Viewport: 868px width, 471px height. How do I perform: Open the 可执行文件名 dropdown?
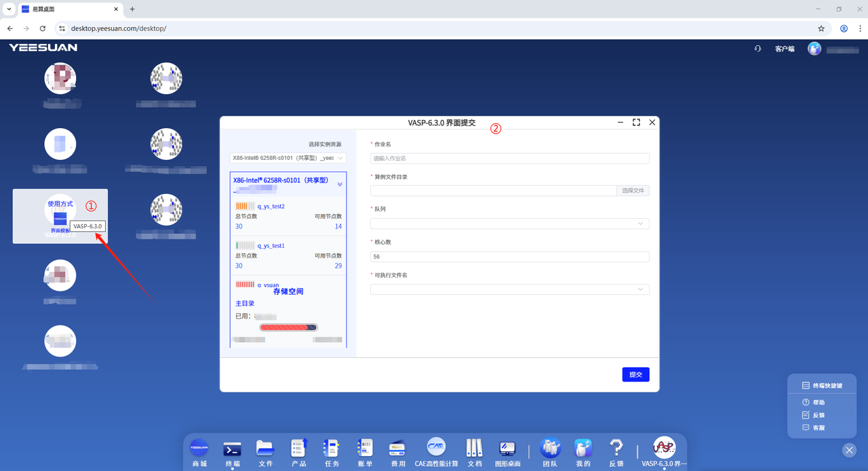point(509,289)
